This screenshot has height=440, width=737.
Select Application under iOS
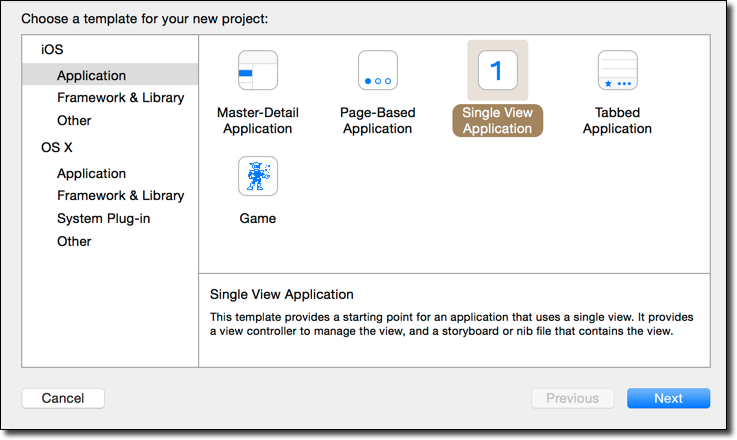point(110,75)
